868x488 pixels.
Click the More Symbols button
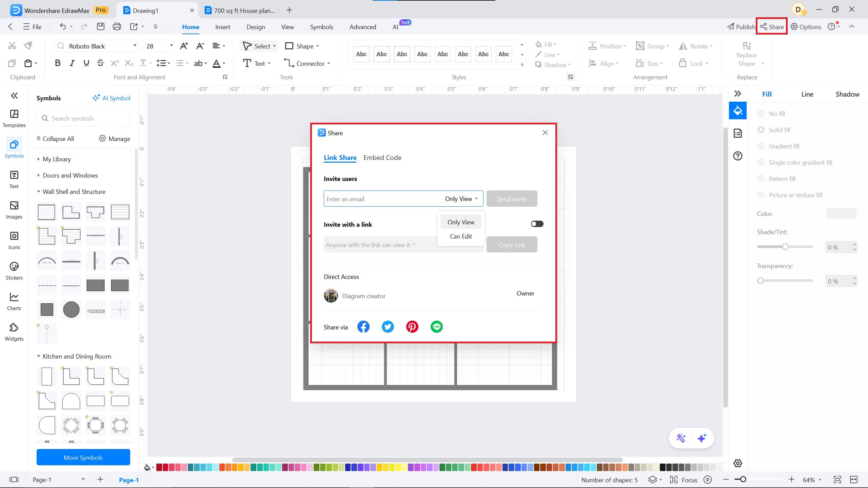pyautogui.click(x=83, y=457)
